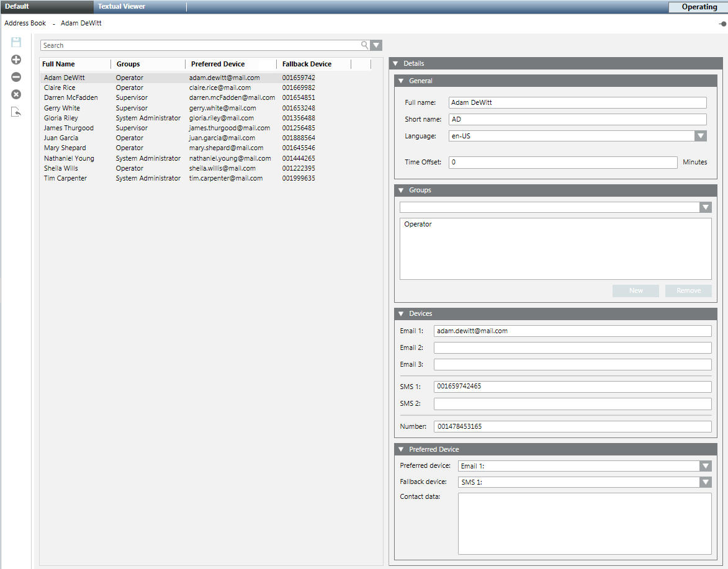Collapse the General section
Screen dimensions: 728x569
coord(401,81)
